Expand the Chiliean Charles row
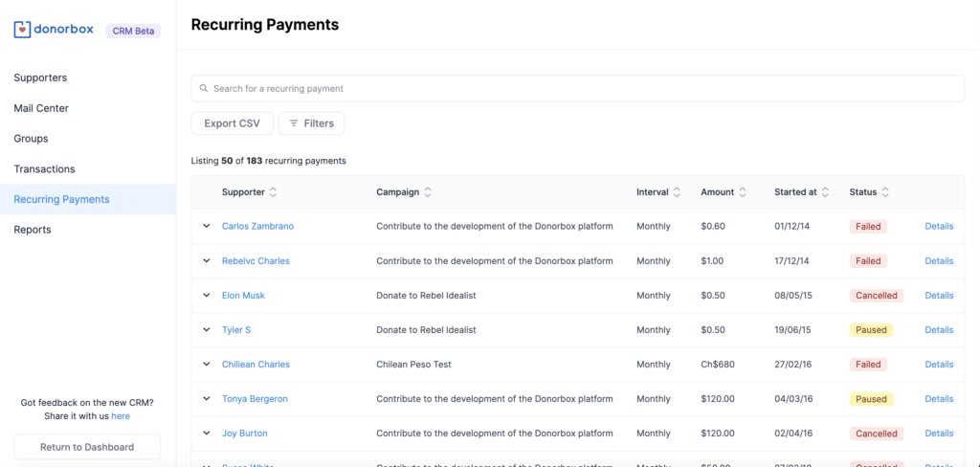980x467 pixels. point(206,365)
